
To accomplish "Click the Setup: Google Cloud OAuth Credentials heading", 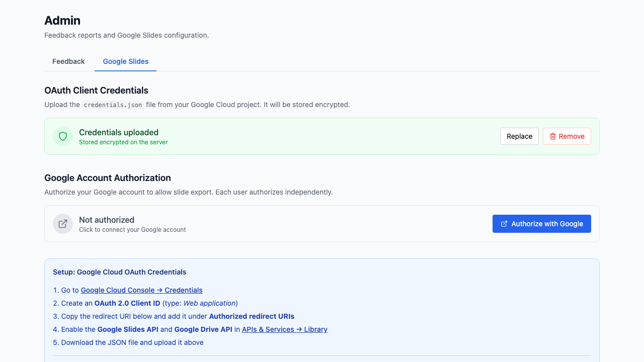I will pos(120,272).
